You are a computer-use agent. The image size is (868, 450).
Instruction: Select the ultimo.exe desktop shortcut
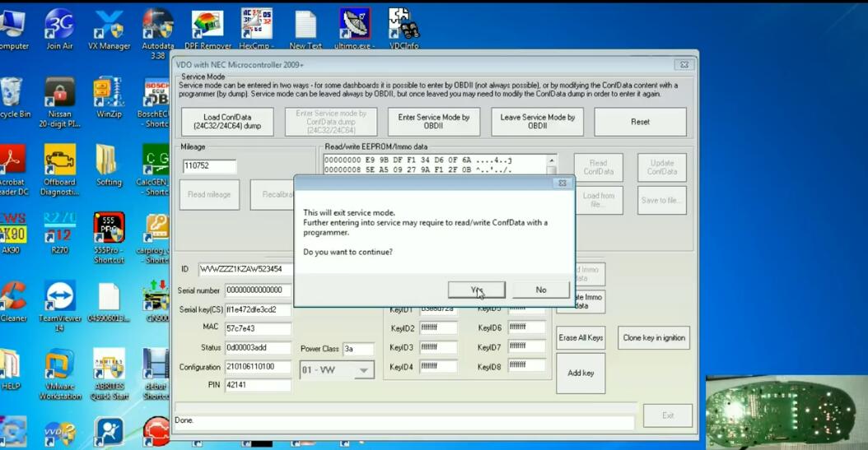tap(354, 30)
